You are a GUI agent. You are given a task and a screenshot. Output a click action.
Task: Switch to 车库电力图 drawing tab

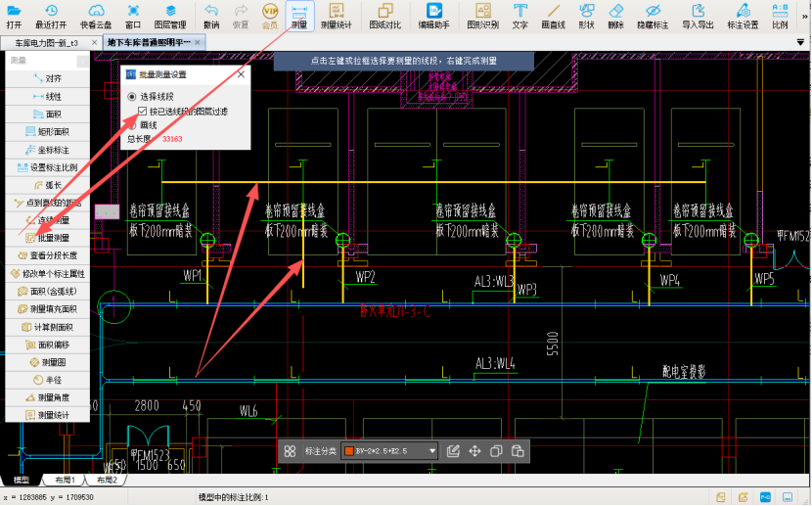pyautogui.click(x=46, y=43)
